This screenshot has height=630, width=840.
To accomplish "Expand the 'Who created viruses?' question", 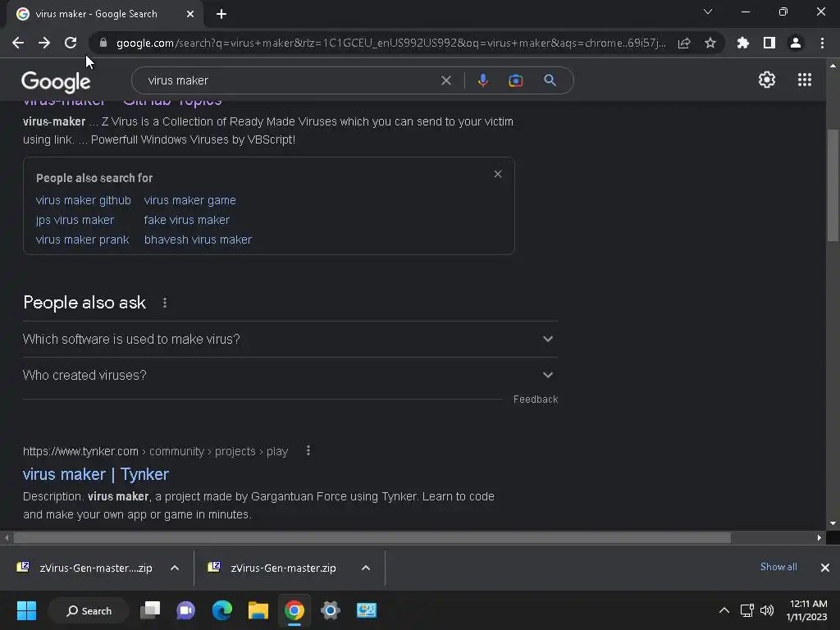I will pos(290,375).
